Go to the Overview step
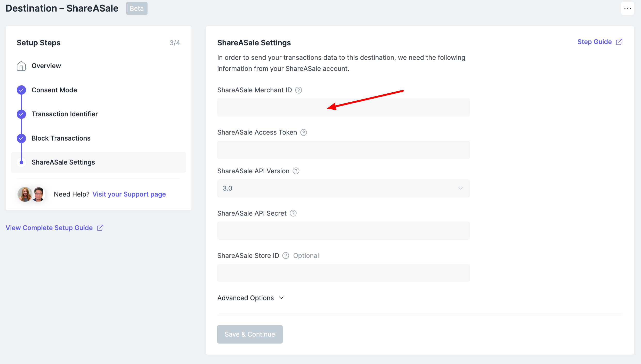Viewport: 641px width, 364px height. [46, 66]
